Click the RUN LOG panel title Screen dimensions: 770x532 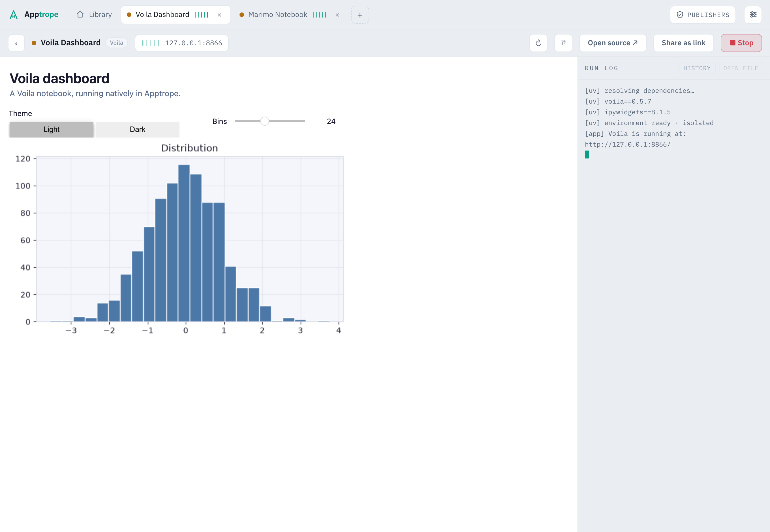(601, 68)
